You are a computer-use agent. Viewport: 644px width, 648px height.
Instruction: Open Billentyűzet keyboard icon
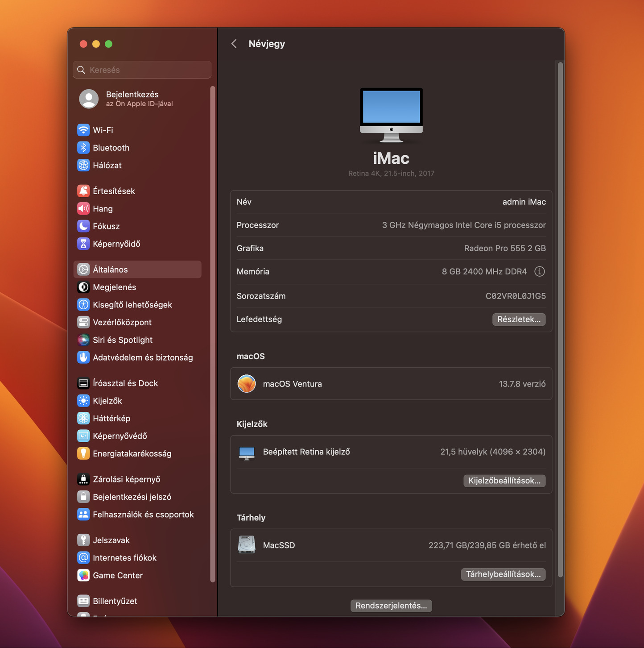click(x=83, y=601)
